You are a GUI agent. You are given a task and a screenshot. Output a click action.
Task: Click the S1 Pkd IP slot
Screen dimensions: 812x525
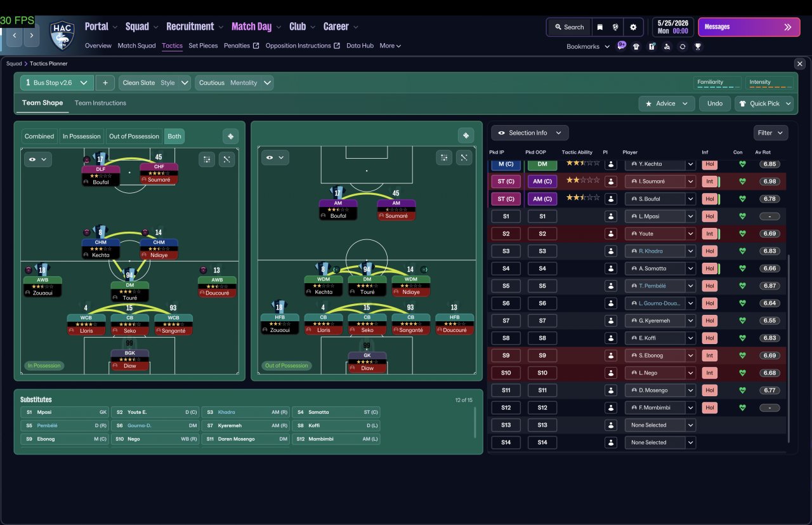point(506,216)
